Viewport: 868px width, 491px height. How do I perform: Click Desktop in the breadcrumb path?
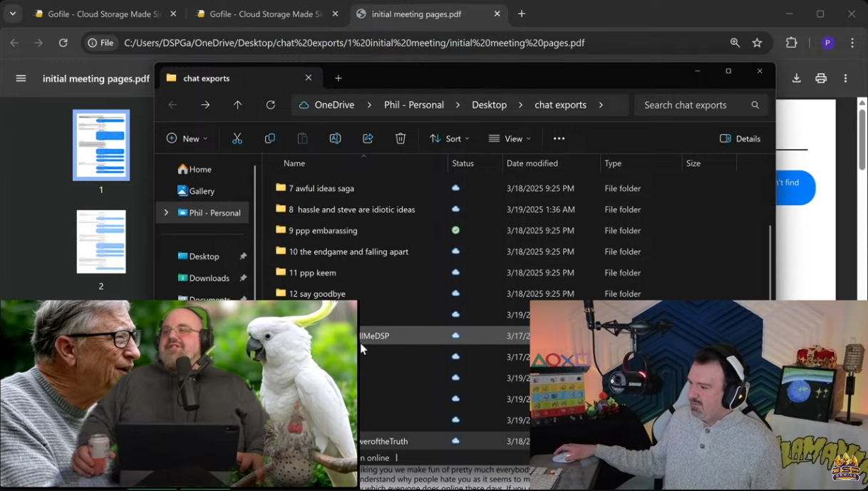tap(489, 105)
